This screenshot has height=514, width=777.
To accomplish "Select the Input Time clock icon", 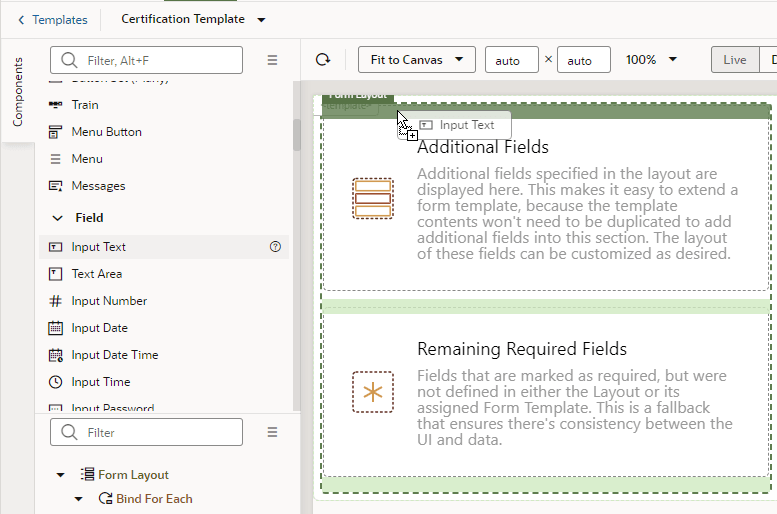I will pyautogui.click(x=56, y=382).
